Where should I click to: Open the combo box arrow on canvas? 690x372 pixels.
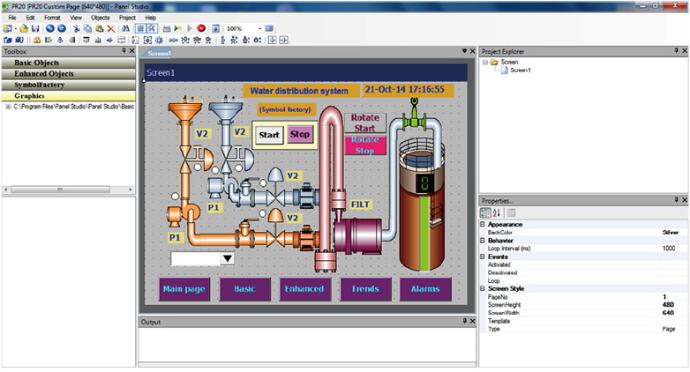click(x=227, y=258)
